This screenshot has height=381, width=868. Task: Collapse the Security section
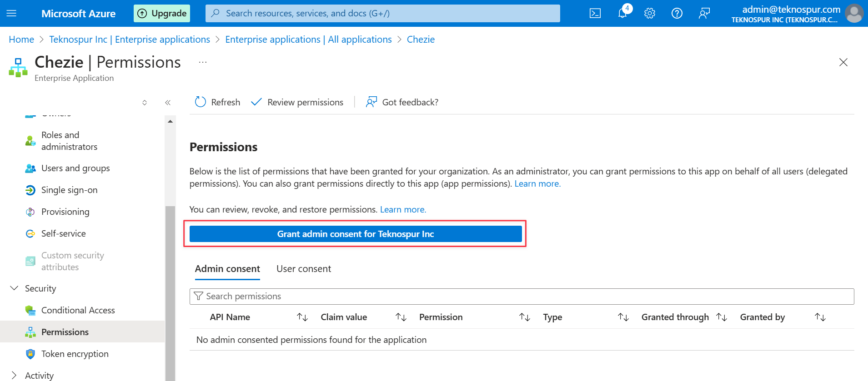click(14, 288)
